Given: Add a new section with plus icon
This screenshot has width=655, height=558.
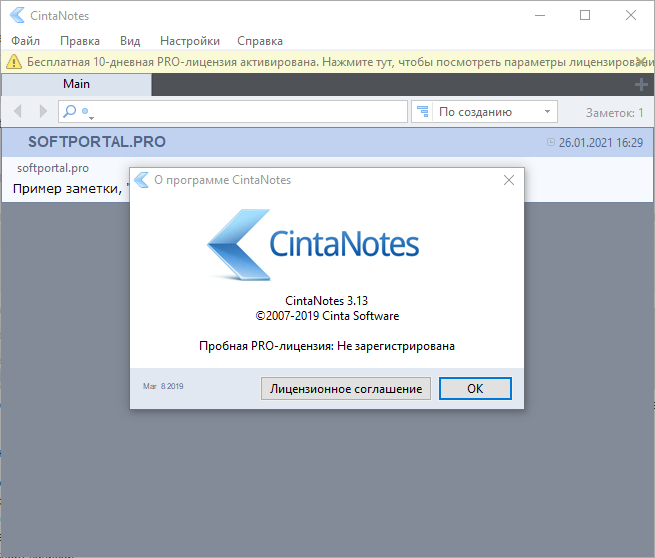Looking at the screenshot, I should click(x=641, y=85).
